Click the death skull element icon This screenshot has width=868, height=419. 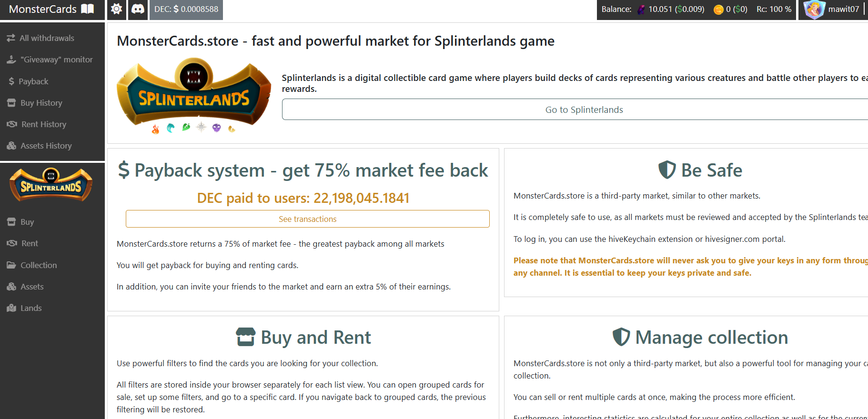point(217,128)
